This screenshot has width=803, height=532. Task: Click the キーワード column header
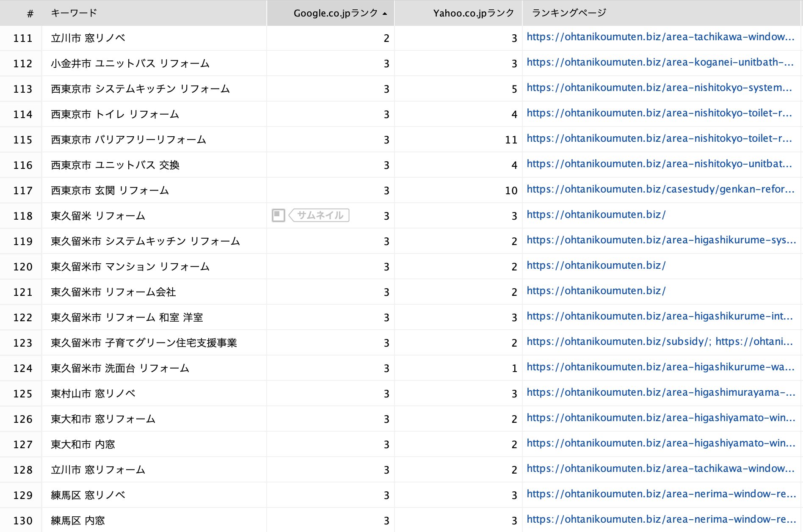[x=74, y=13]
